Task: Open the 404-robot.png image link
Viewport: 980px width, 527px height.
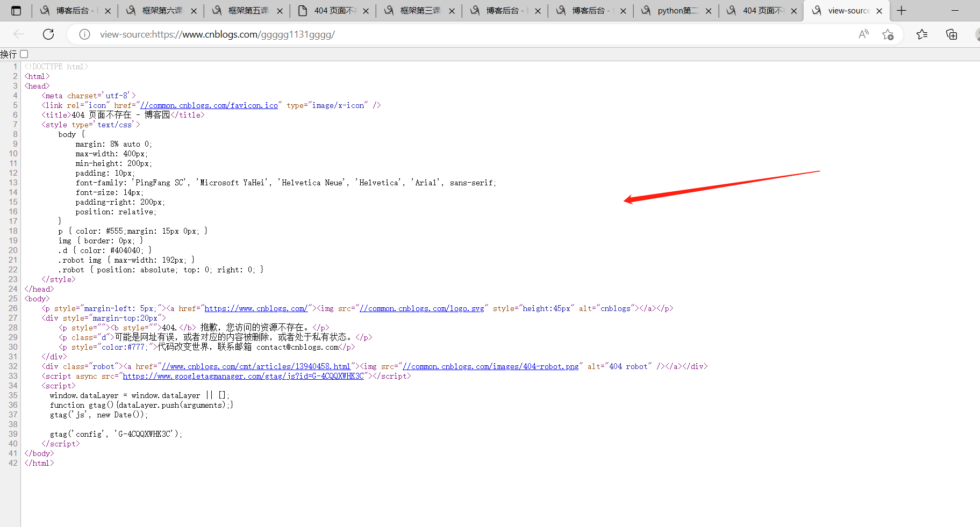Action: [x=491, y=366]
